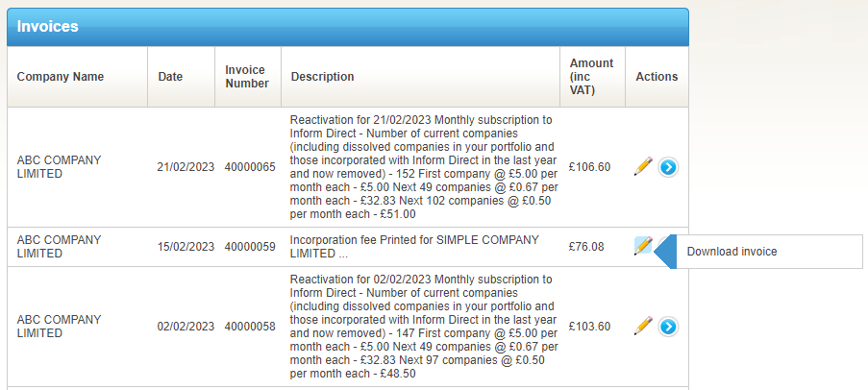Sort by Company Name column header
This screenshot has height=390, width=868.
[x=61, y=77]
